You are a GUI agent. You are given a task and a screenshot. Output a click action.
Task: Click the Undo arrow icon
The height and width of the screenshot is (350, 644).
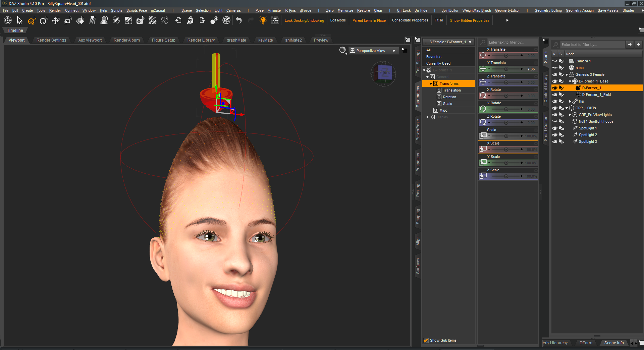click(x=239, y=21)
